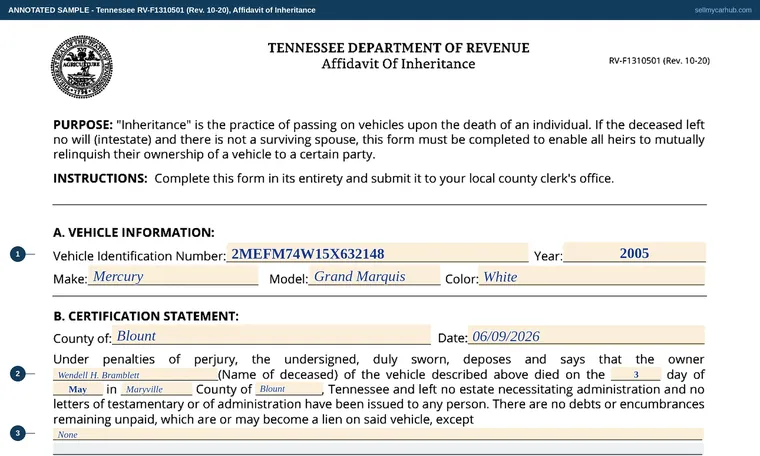Click the sellmycarhub.com text in header

coord(723,10)
